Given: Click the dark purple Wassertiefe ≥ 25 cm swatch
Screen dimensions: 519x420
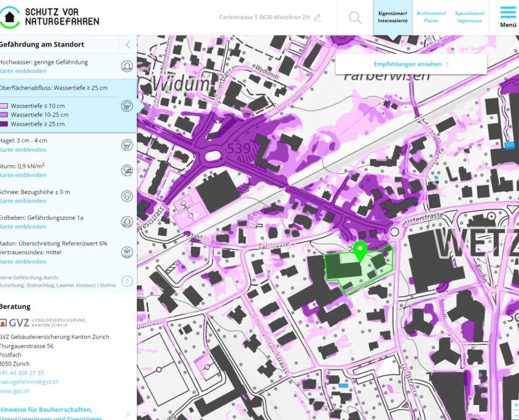Looking at the screenshot, I should click(x=4, y=124).
